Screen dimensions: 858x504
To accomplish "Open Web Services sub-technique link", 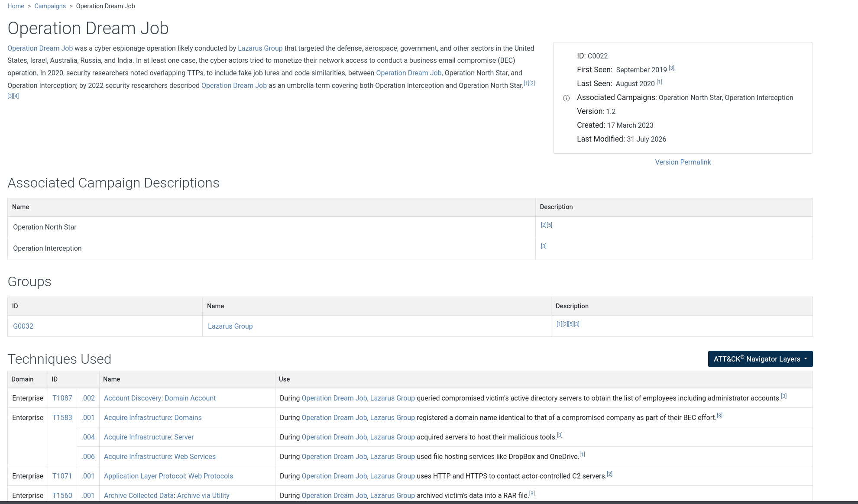I will [195, 456].
